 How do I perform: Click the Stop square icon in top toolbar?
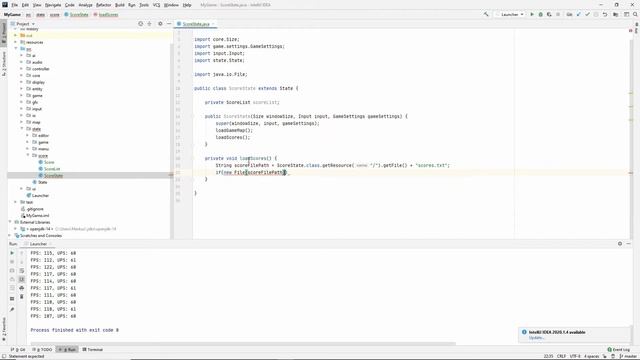click(558, 14)
